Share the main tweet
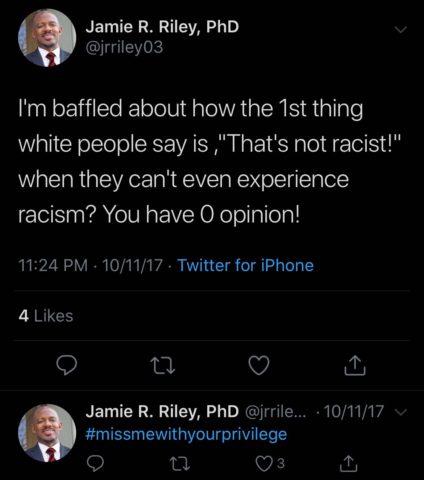Viewport: 424px width, 480px height. coord(355,365)
